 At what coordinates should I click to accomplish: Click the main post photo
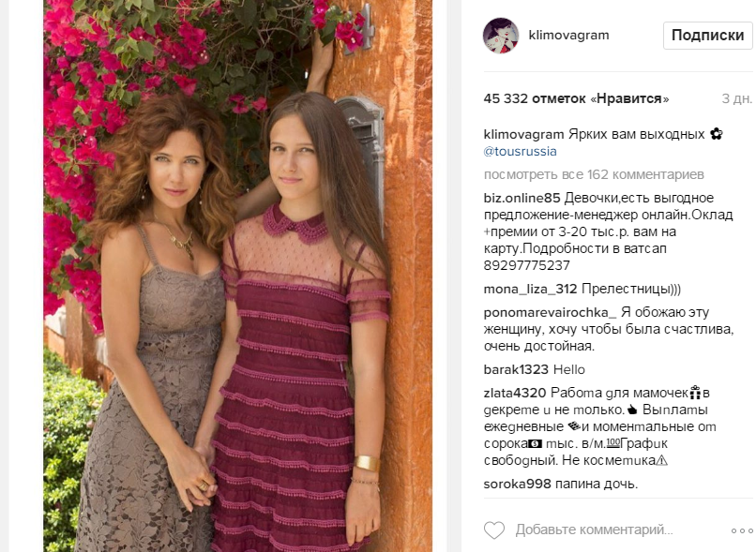[x=237, y=276]
